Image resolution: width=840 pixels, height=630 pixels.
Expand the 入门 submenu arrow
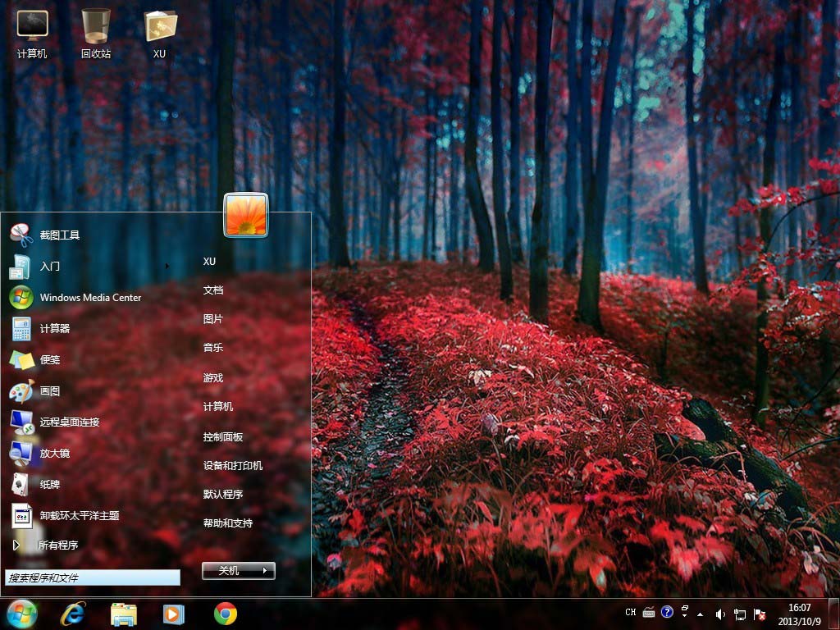pos(167,266)
